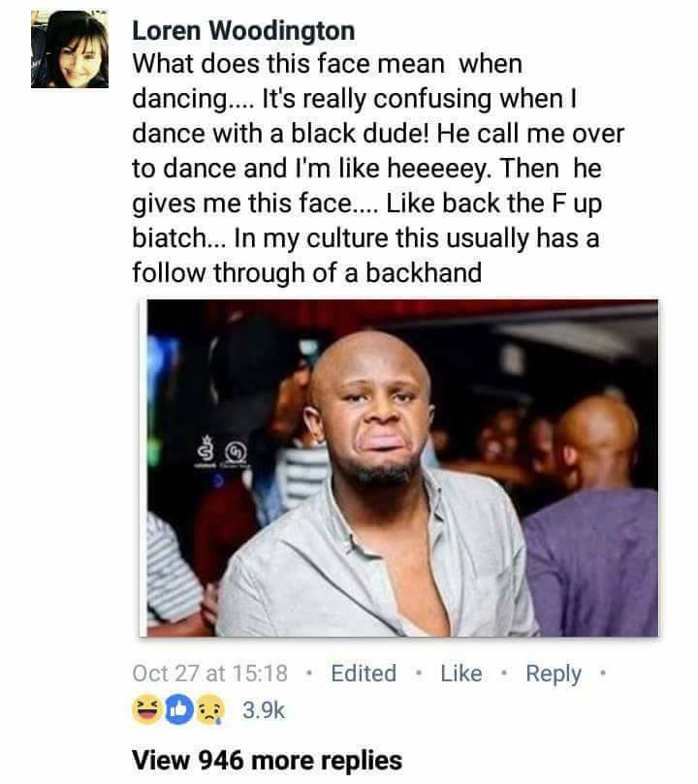The image size is (698, 784).
Task: Open the Oct 27 at 15:18 timestamp
Action: 210,674
